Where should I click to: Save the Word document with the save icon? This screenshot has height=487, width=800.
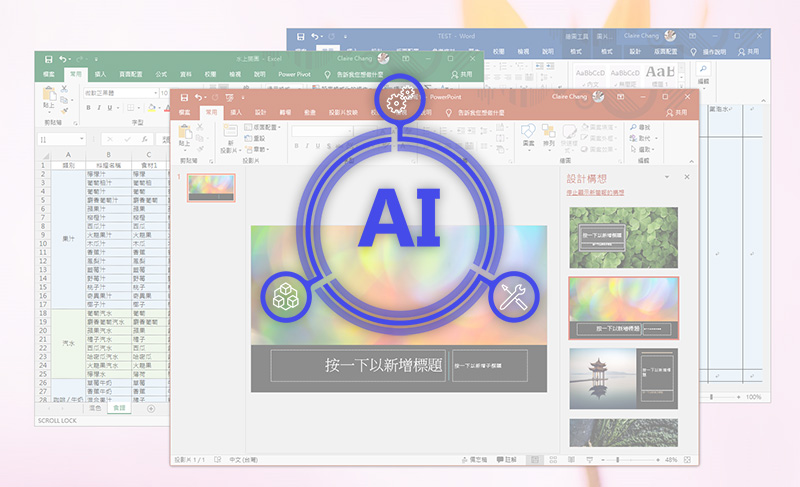point(301,36)
